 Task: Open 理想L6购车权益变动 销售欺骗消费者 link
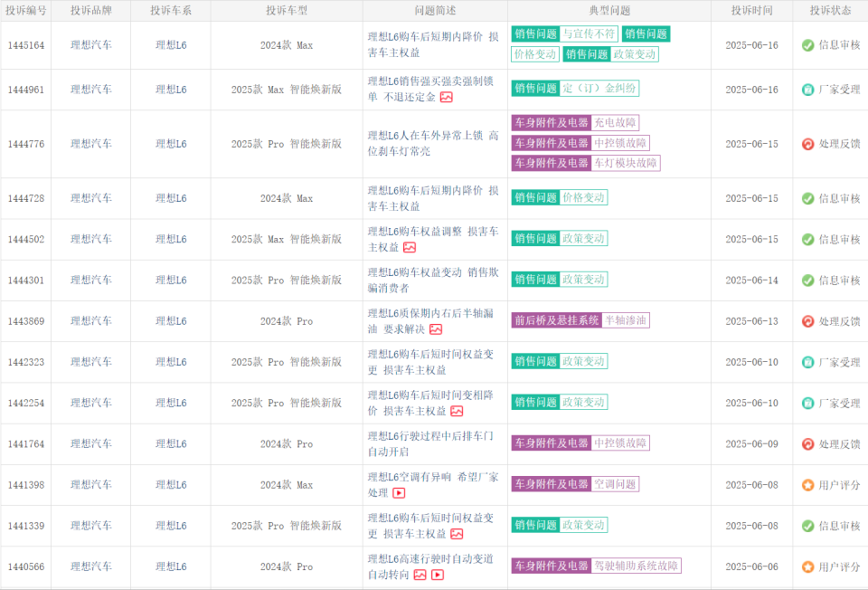click(x=433, y=281)
